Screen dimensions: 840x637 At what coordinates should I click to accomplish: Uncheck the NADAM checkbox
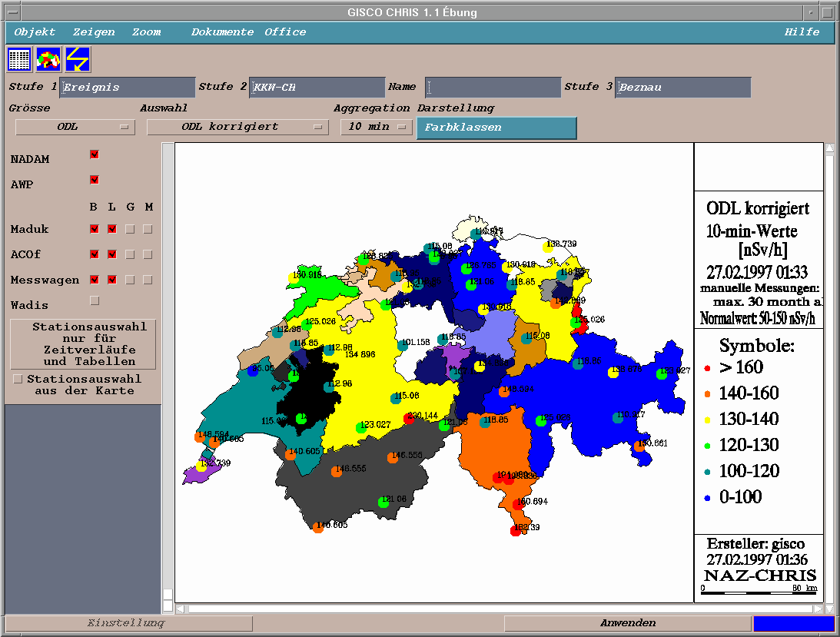(95, 154)
